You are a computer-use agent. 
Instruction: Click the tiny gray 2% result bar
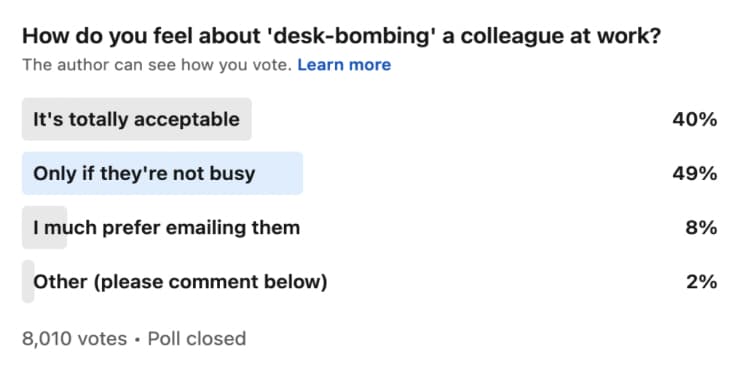(28, 281)
